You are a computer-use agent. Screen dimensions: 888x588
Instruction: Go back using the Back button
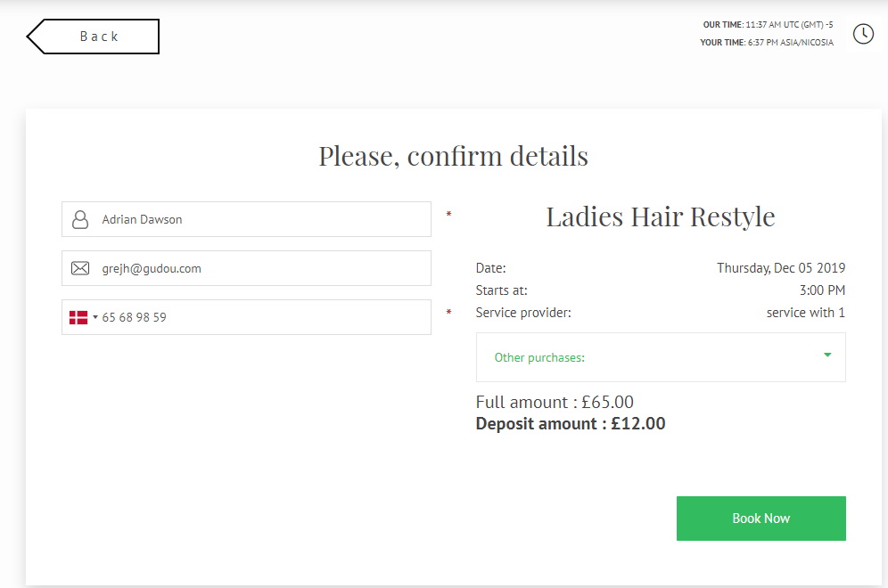93,37
